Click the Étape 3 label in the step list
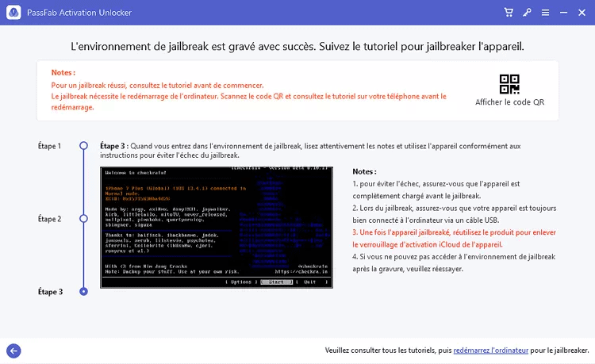 50,292
